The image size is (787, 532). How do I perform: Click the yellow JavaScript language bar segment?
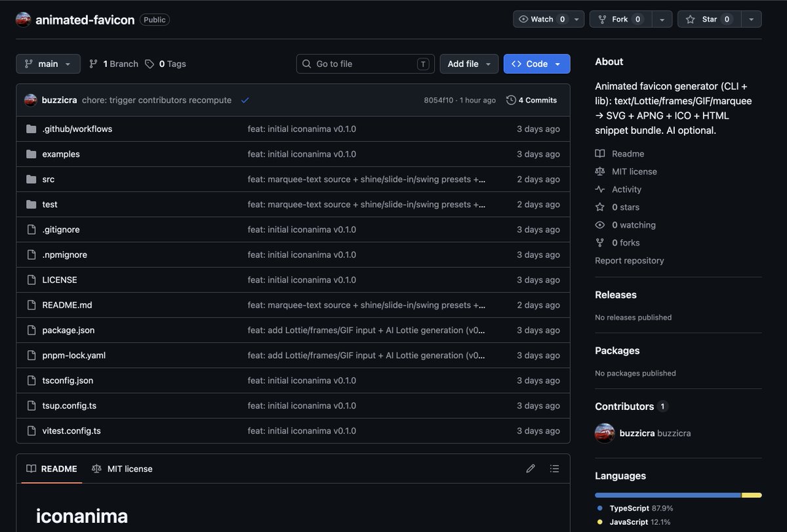pos(752,495)
